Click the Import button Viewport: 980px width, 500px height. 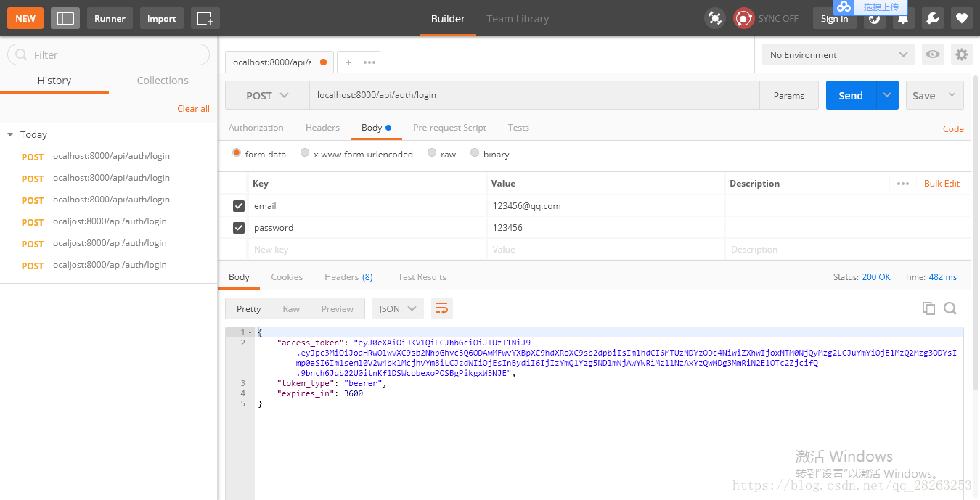pyautogui.click(x=161, y=18)
